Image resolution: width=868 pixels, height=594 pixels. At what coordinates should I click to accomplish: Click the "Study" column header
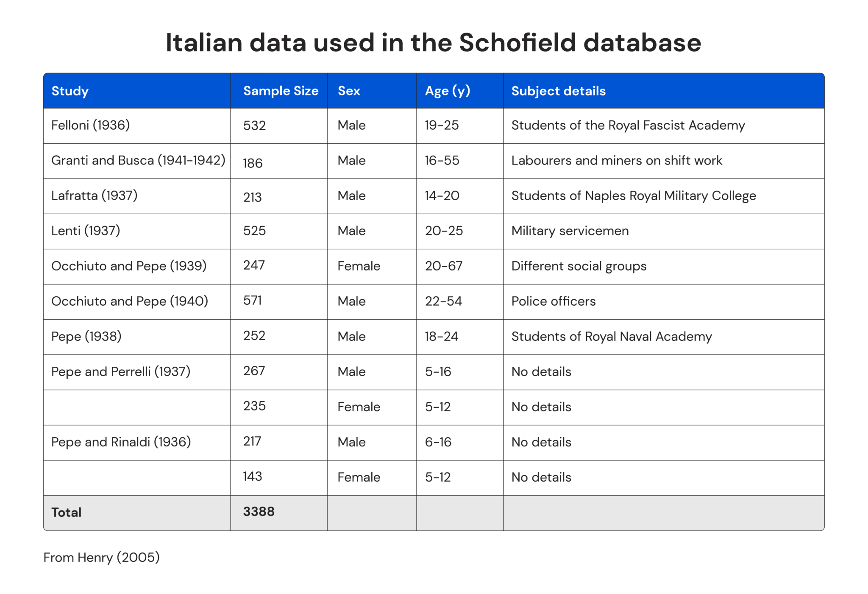(70, 91)
